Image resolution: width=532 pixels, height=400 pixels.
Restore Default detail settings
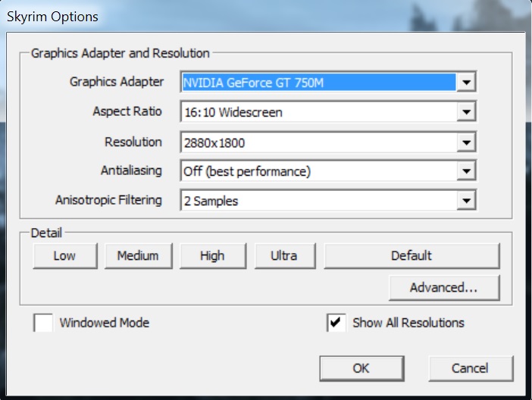click(412, 256)
